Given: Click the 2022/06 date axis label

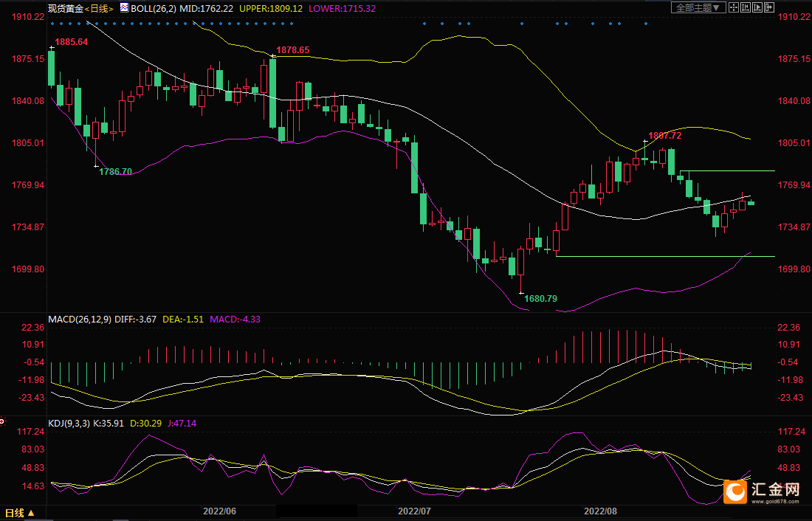Looking at the screenshot, I should [219, 511].
